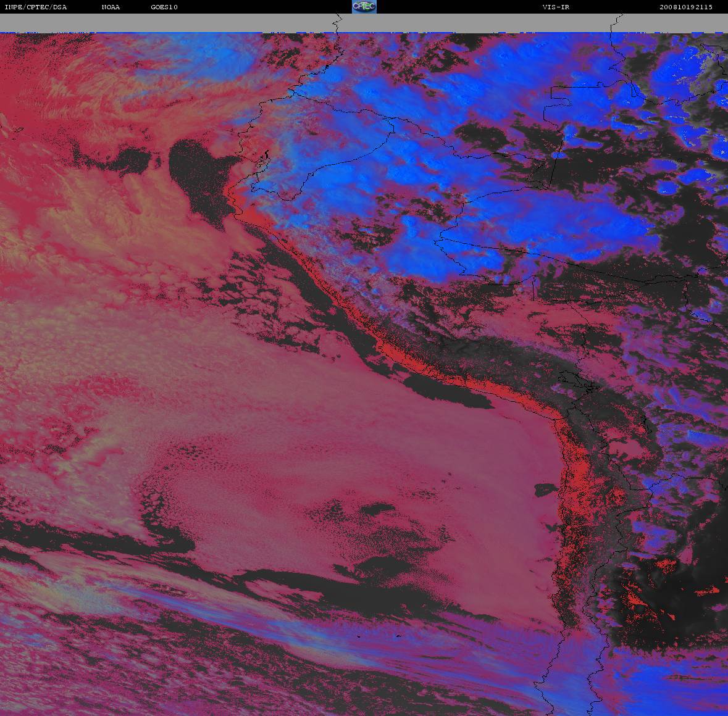
Task: Click the 20081019 2115 timestamp
Action: (x=686, y=7)
